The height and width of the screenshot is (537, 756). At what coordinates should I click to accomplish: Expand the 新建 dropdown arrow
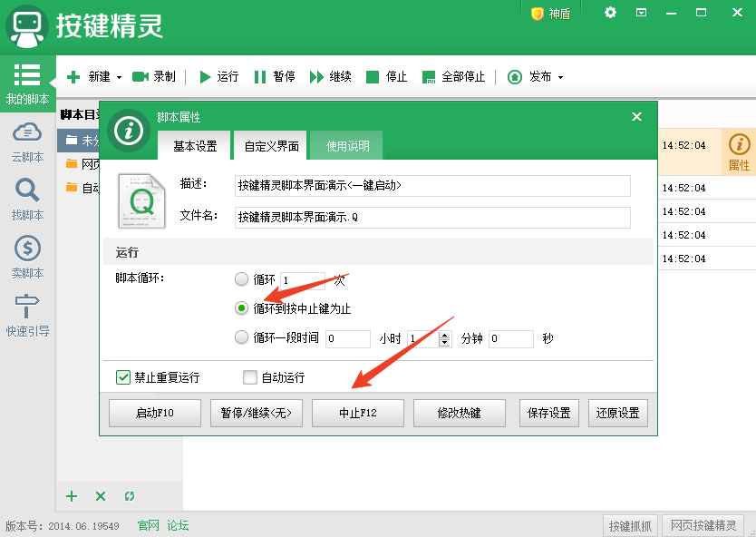click(x=119, y=77)
